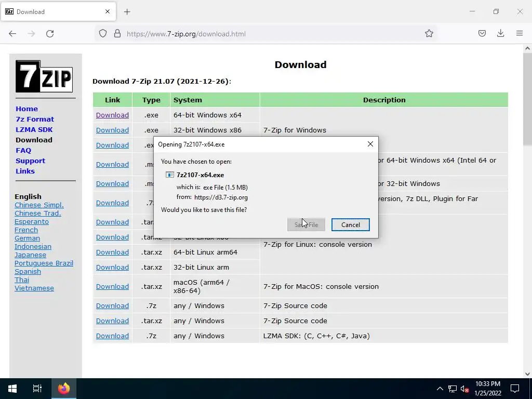Viewport: 532px width, 399px height.
Task: Open the Windows notification center icon
Action: [515, 389]
